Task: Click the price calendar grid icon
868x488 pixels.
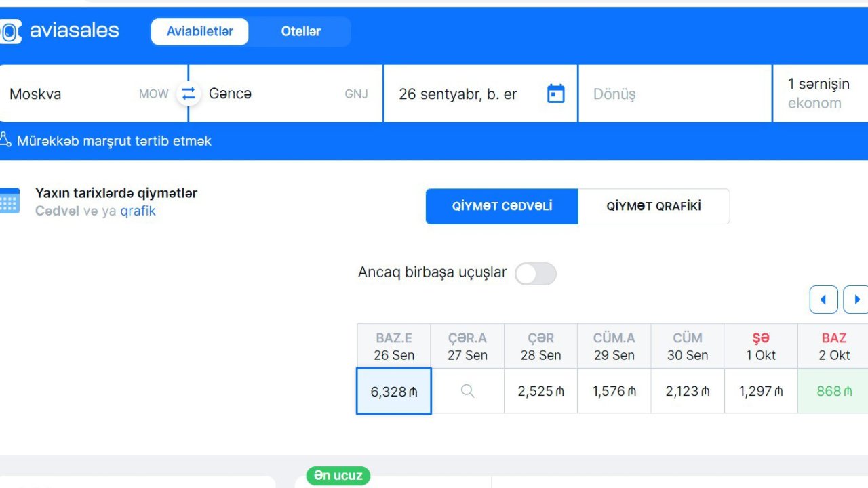Action: pyautogui.click(x=9, y=201)
